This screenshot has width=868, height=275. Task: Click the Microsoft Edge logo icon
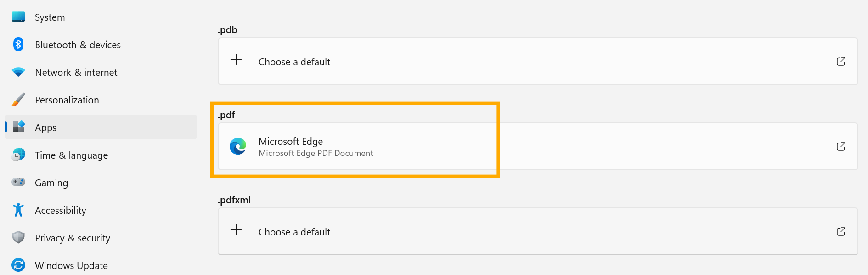click(x=238, y=146)
